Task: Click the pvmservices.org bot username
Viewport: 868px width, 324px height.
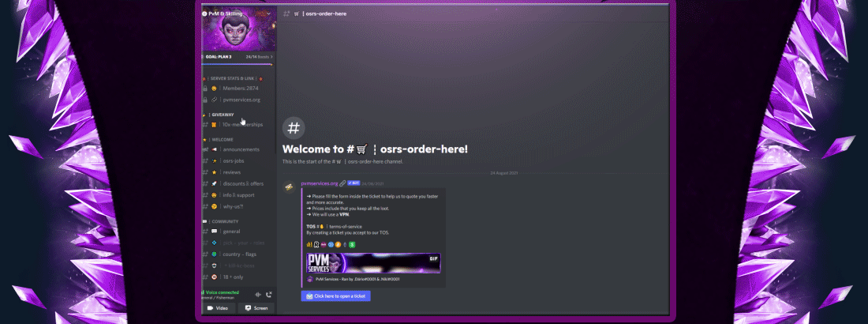Action: point(320,183)
